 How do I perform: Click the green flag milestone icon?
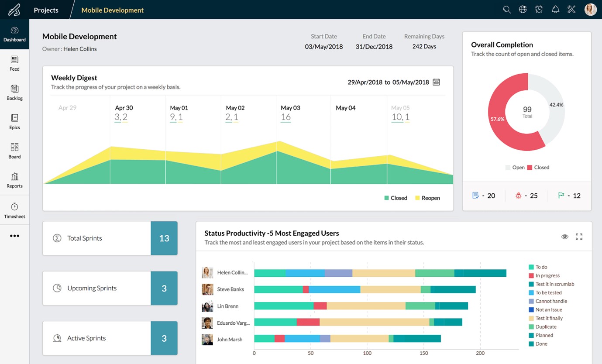[562, 195]
